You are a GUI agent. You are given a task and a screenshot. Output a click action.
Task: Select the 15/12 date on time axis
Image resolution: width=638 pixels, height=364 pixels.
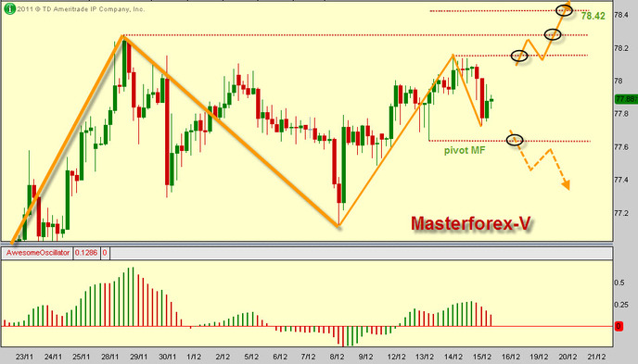(482, 357)
